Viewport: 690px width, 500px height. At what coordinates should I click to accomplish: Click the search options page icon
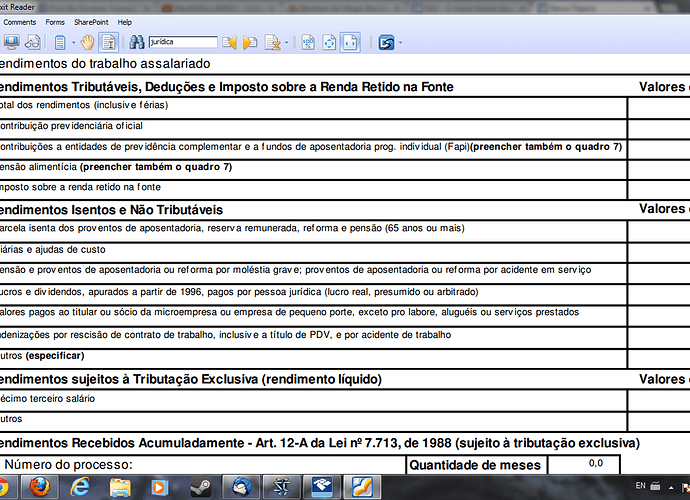[x=273, y=43]
